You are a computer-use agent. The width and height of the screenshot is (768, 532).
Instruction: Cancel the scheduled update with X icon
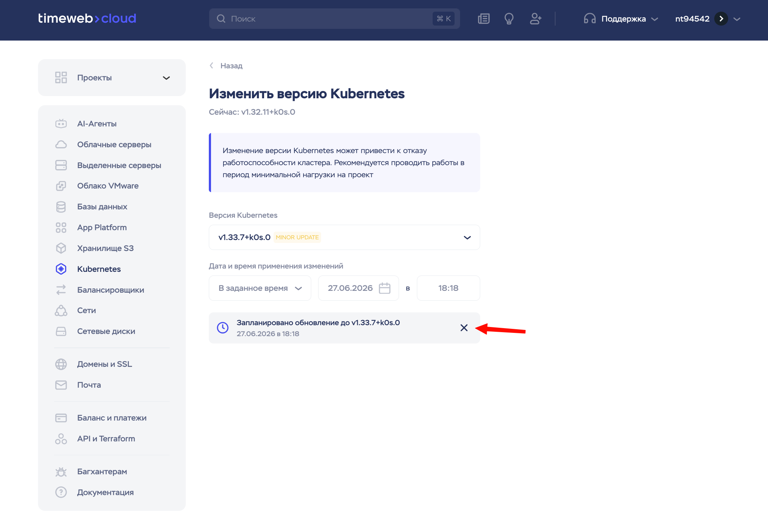[x=464, y=328]
